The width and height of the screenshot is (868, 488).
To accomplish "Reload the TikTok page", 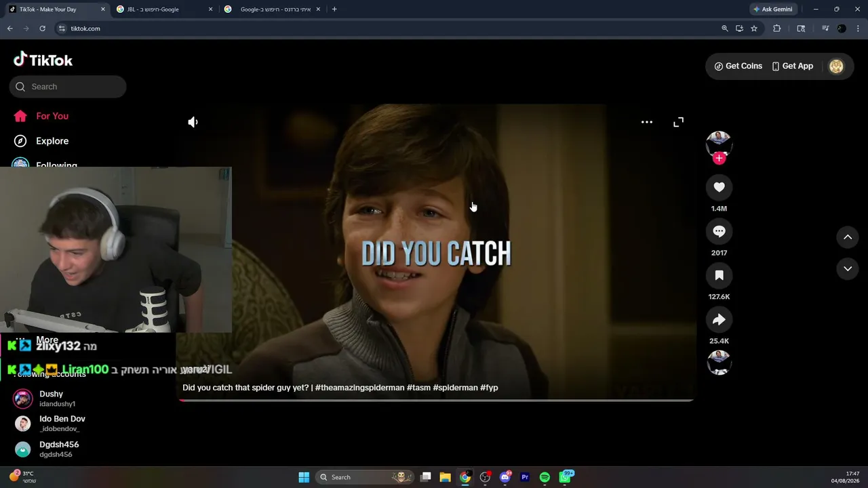I will [x=42, y=28].
